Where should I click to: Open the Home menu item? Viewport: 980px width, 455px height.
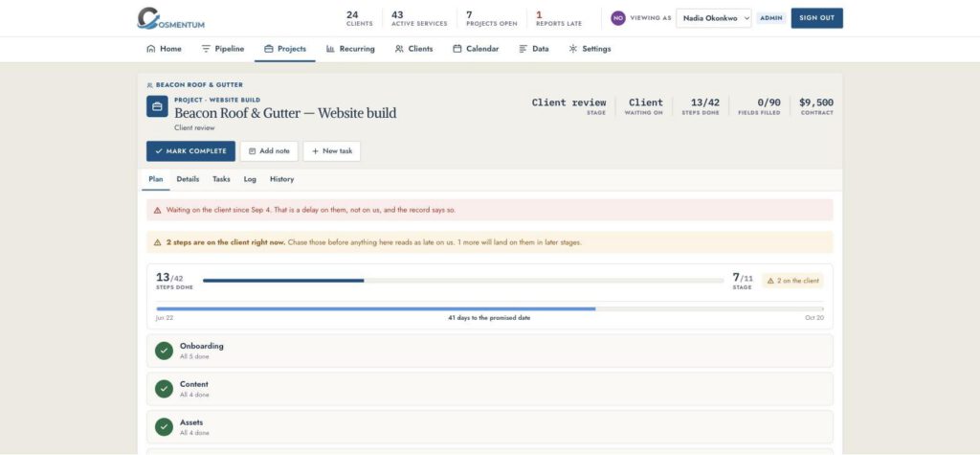coord(164,49)
